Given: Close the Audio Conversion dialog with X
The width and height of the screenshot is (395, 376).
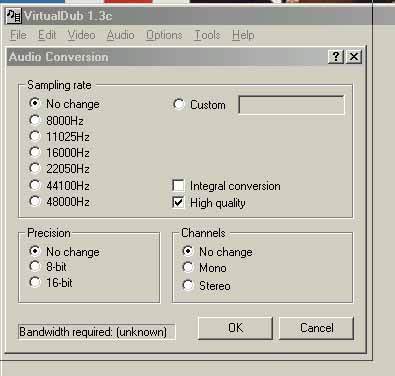Looking at the screenshot, I should pos(354,57).
